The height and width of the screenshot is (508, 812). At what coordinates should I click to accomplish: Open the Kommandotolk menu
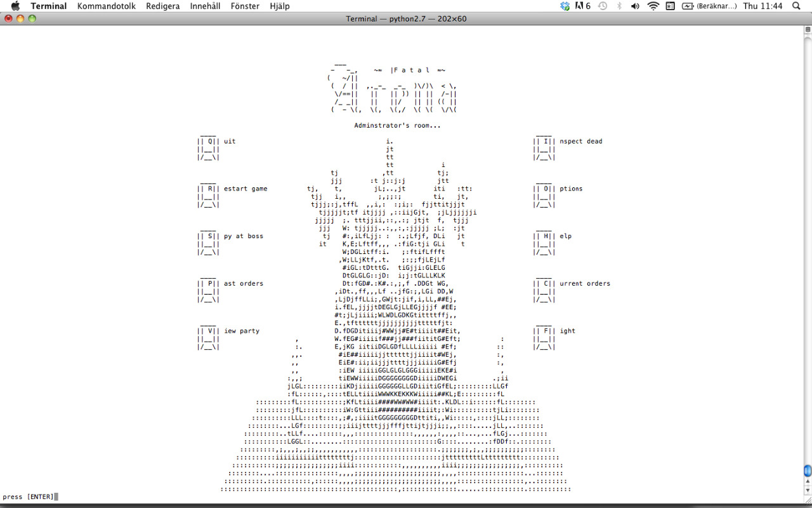[107, 6]
